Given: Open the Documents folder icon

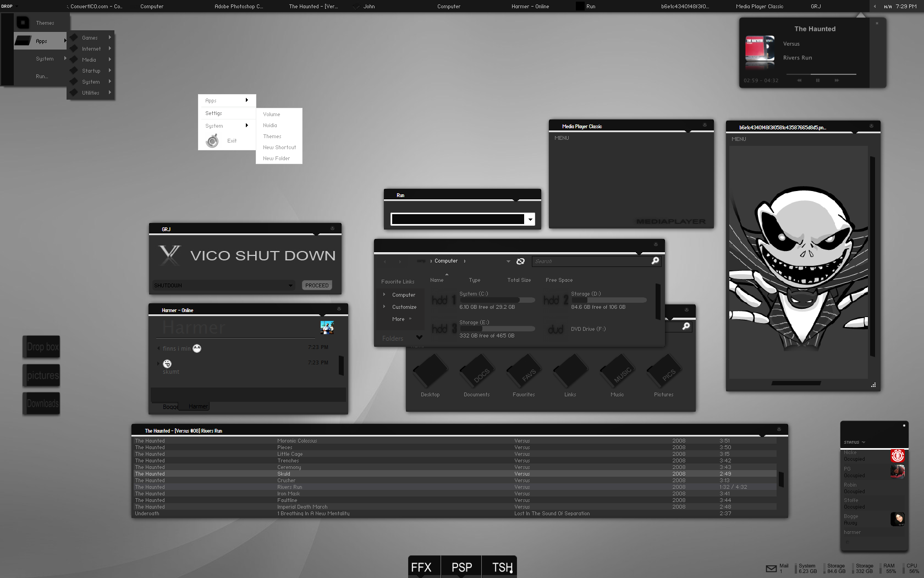Looking at the screenshot, I should coord(477,372).
